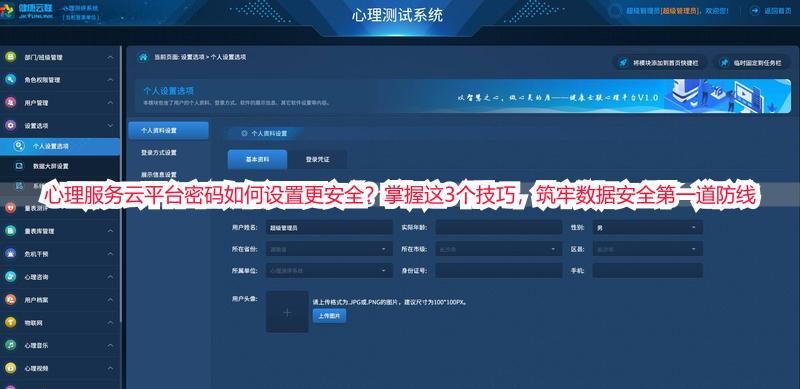Viewport: 800px width, 389px height.
Task: Click the 设置选项 gear icon
Action: point(10,125)
